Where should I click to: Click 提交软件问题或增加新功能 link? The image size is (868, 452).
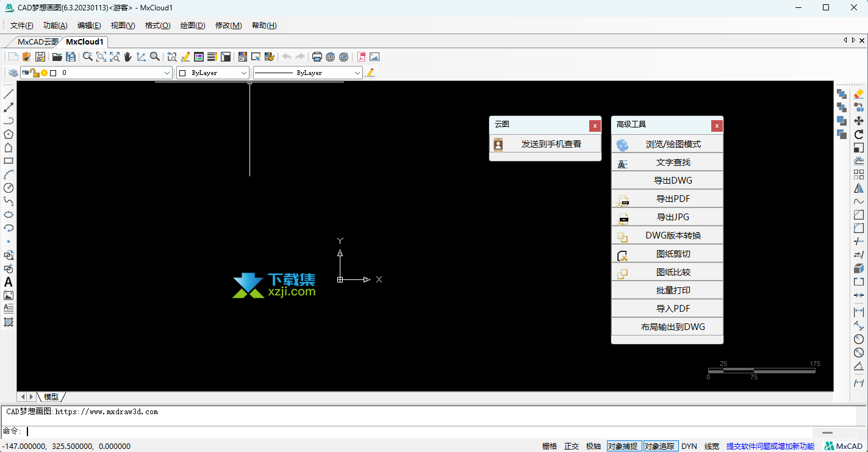[770, 447]
